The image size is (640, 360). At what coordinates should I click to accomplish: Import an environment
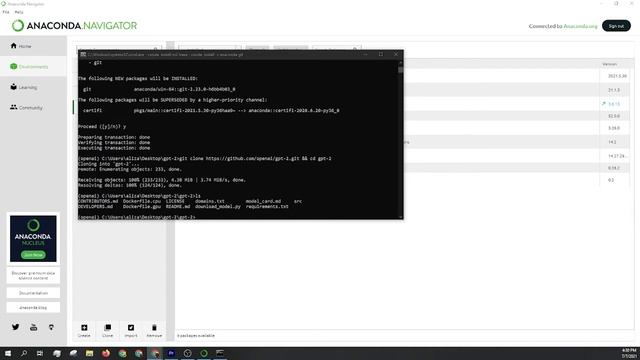click(131, 331)
